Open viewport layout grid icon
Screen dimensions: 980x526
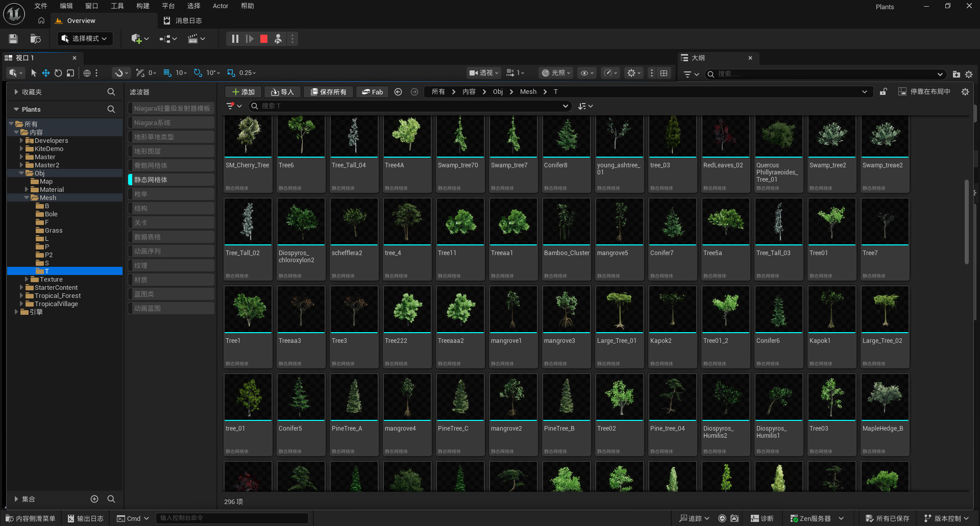click(664, 73)
